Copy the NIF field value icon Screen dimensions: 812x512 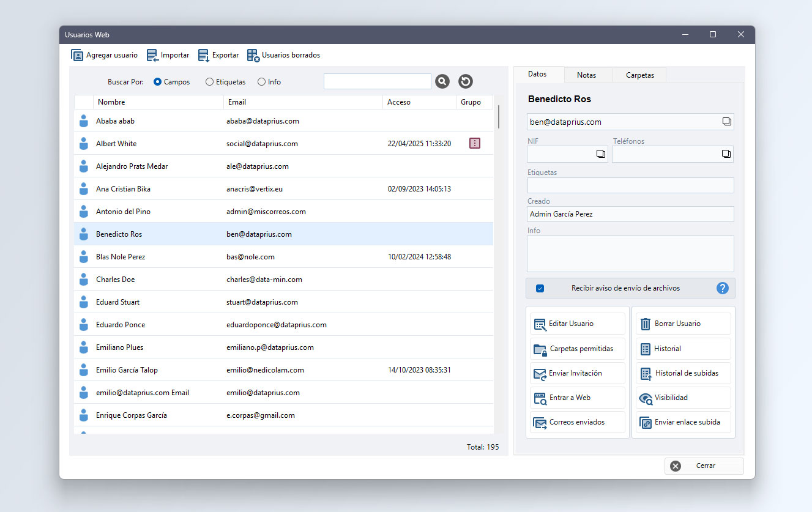tap(601, 154)
